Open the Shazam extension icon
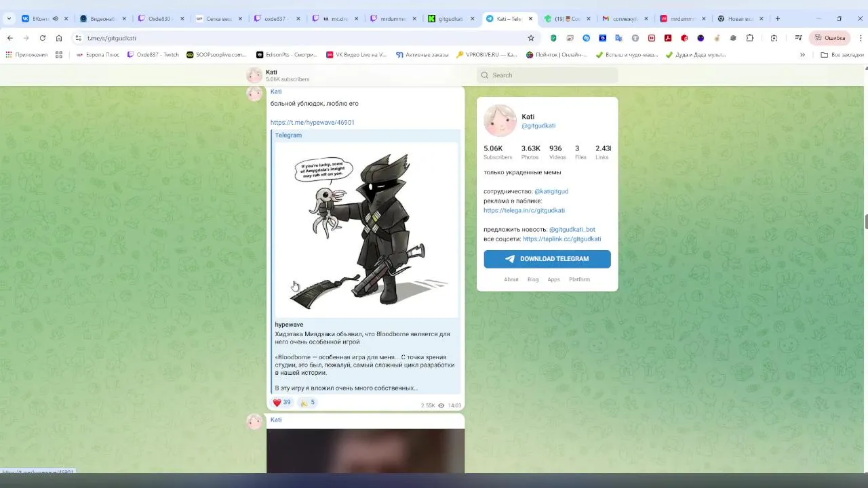 [x=587, y=38]
